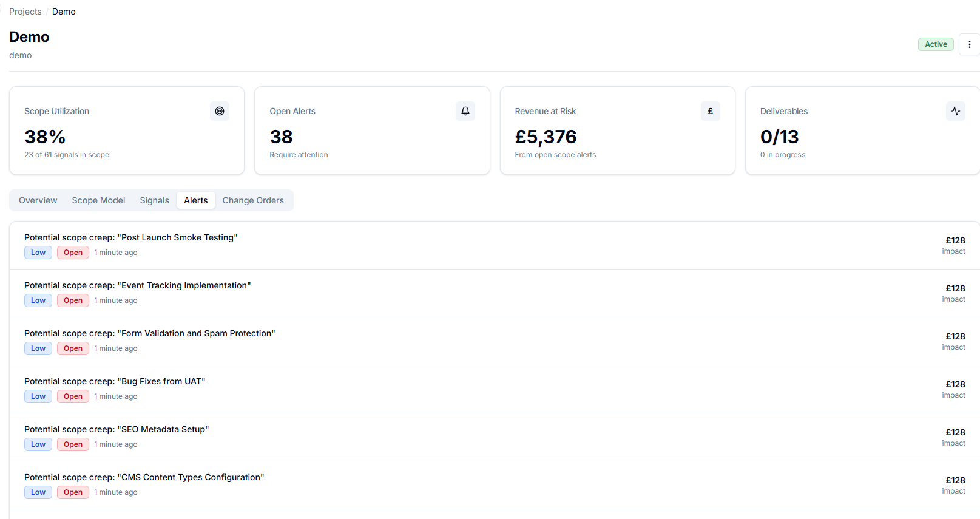
Task: Open the three-dot project options menu
Action: point(969,44)
